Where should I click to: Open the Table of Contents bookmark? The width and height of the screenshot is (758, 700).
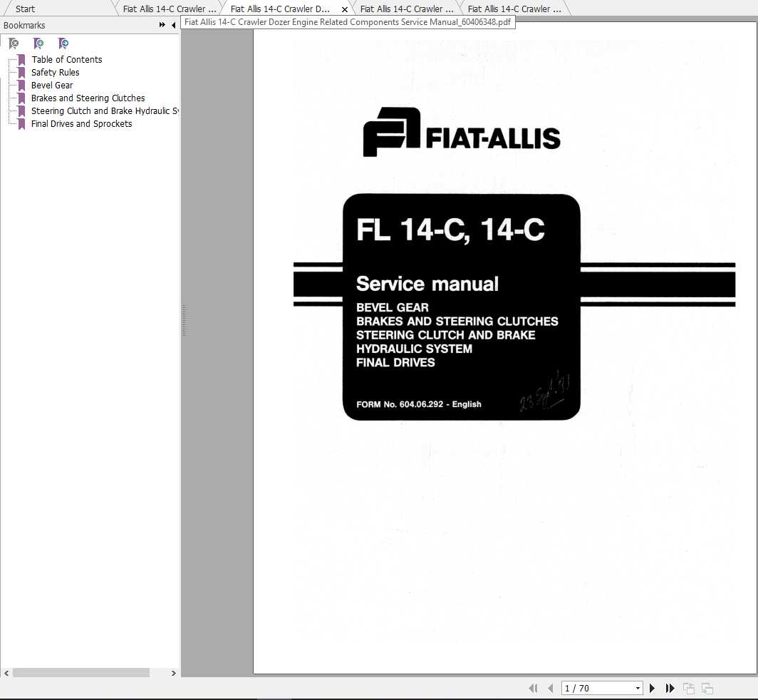[67, 59]
